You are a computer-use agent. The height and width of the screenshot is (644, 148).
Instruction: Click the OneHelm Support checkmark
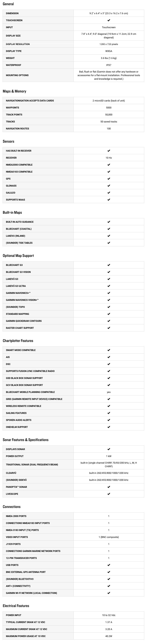point(109,427)
